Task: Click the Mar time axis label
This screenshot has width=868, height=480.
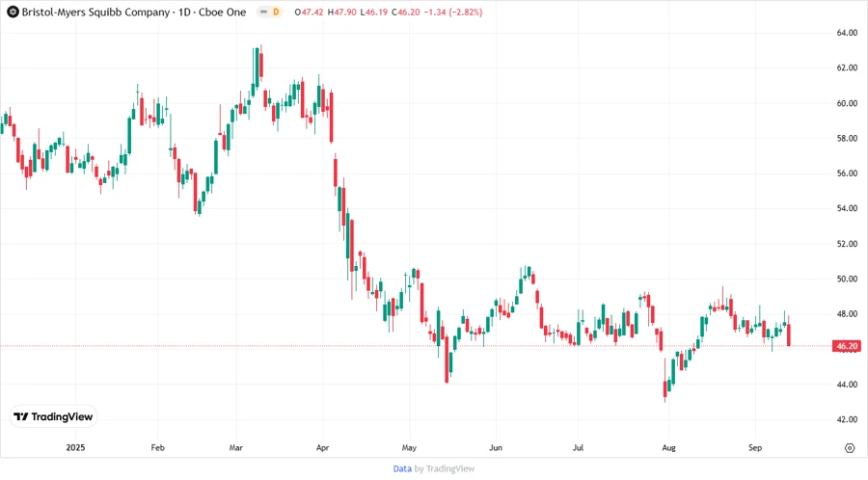Action: [236, 447]
